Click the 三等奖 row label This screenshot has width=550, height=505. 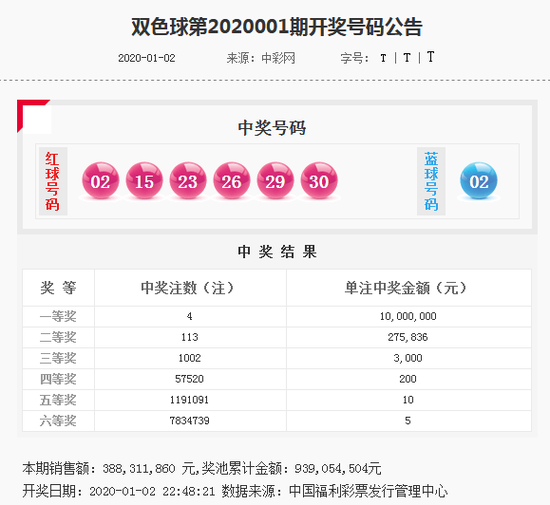[58, 358]
